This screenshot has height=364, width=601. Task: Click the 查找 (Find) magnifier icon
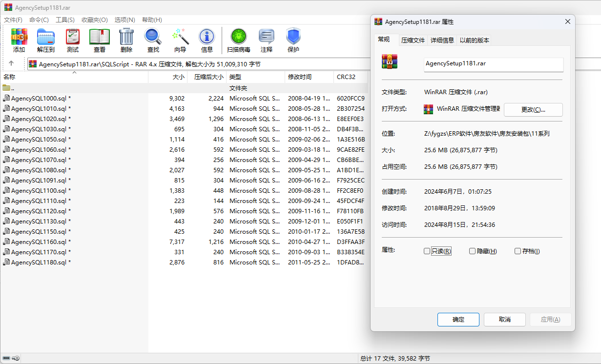pos(153,37)
